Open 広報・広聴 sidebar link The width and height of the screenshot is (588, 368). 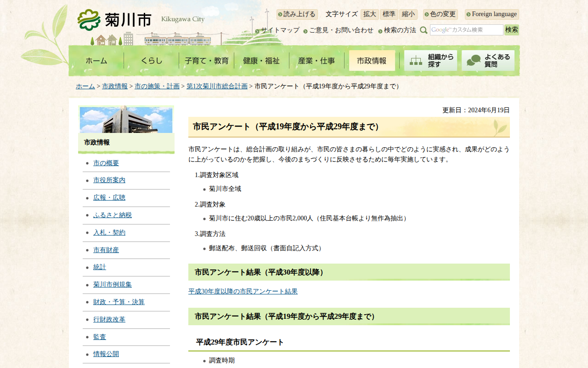[x=109, y=198]
